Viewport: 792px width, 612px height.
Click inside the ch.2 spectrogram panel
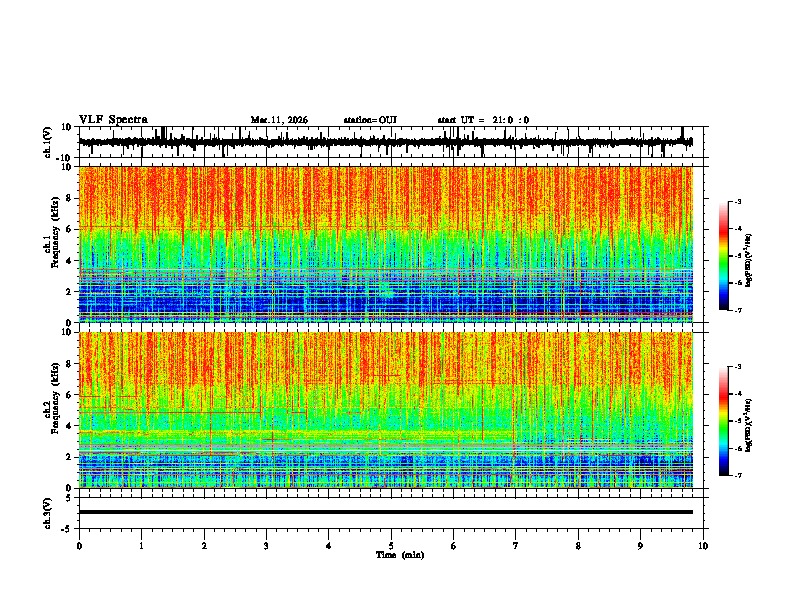tap(385, 410)
